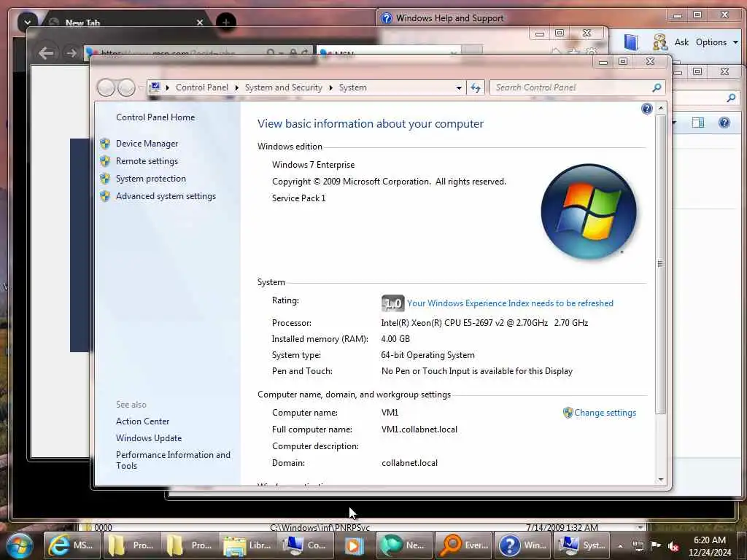
Task: Switch to New Tab Edge taskbar button
Action: (x=404, y=545)
